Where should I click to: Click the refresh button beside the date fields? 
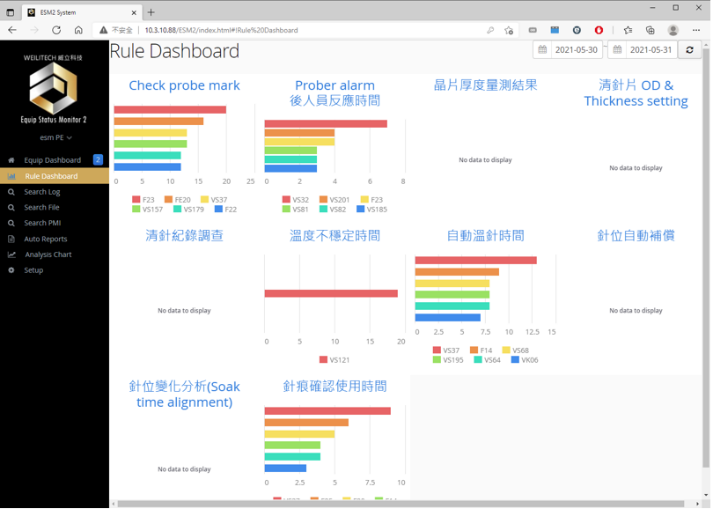(689, 50)
